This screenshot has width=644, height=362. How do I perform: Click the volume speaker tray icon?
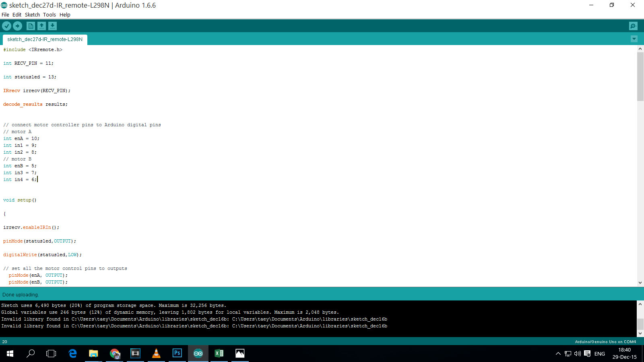(578, 354)
